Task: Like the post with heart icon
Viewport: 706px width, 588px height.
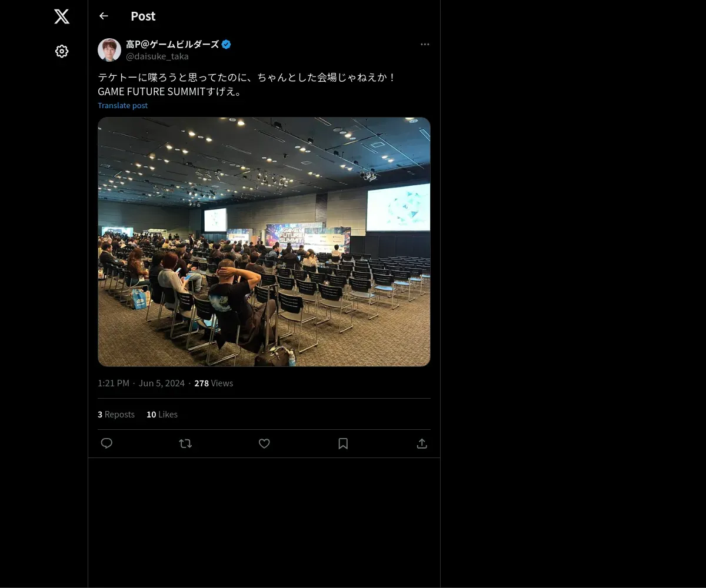Action: point(264,443)
